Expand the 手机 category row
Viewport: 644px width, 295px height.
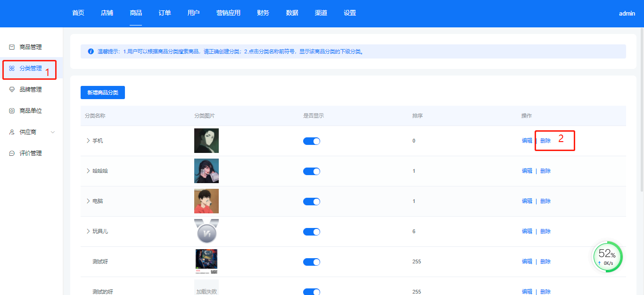[x=88, y=141]
